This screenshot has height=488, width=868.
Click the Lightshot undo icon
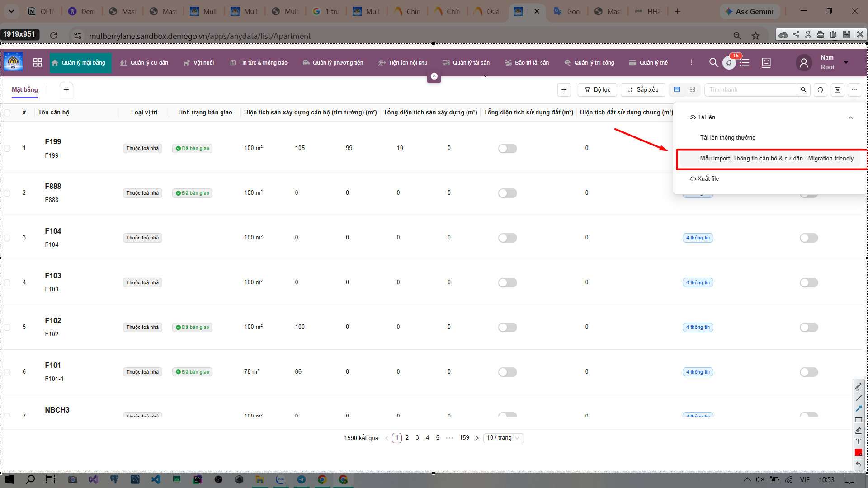[x=859, y=464]
